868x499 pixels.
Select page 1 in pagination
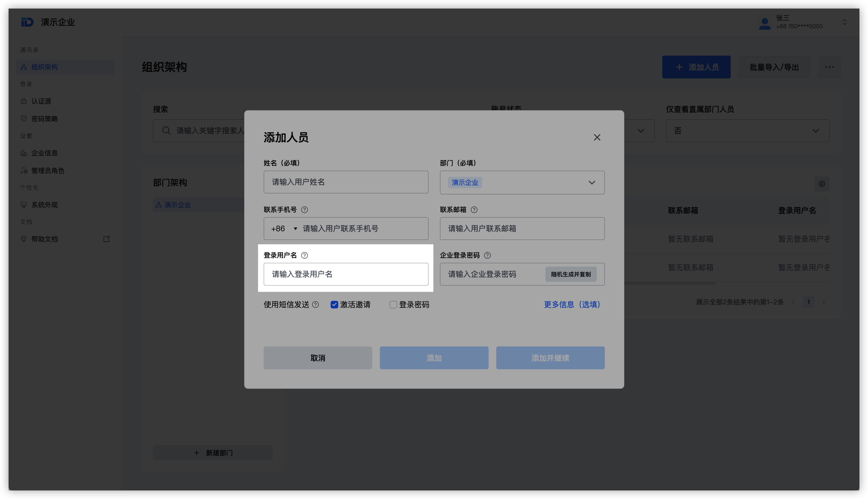808,302
